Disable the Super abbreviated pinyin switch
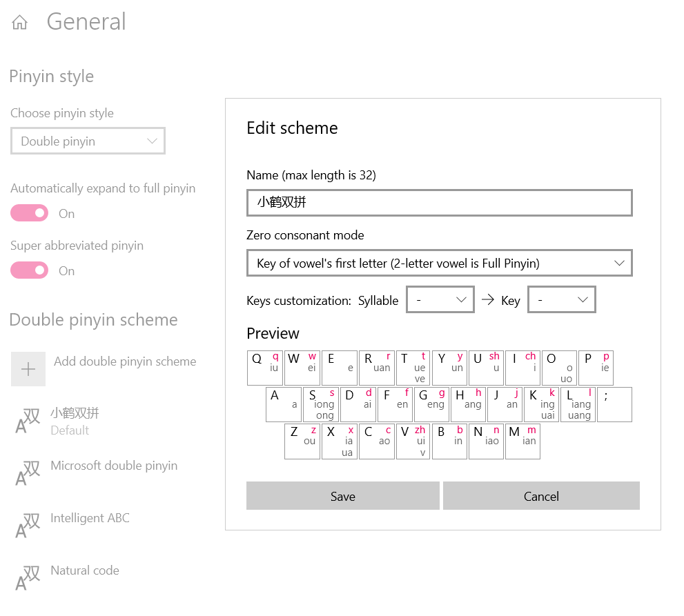The width and height of the screenshot is (684, 616). pos(29,270)
